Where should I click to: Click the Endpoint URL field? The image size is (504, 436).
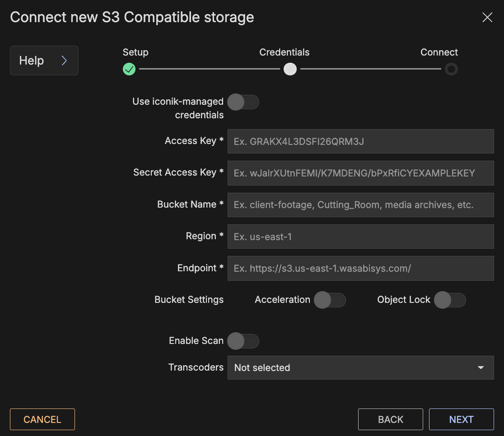(x=360, y=268)
